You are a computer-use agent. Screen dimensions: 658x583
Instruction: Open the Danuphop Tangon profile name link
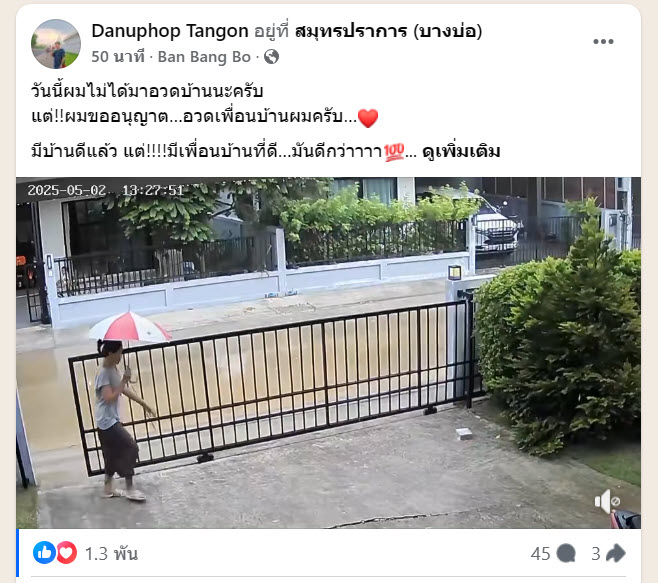tap(170, 31)
